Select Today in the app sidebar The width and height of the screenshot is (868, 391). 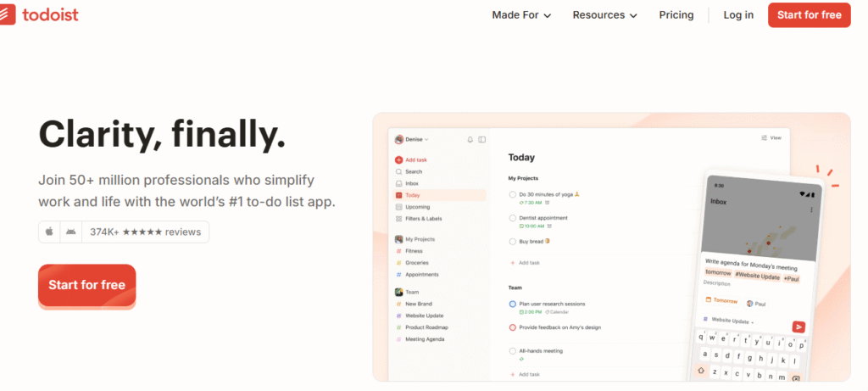point(440,195)
